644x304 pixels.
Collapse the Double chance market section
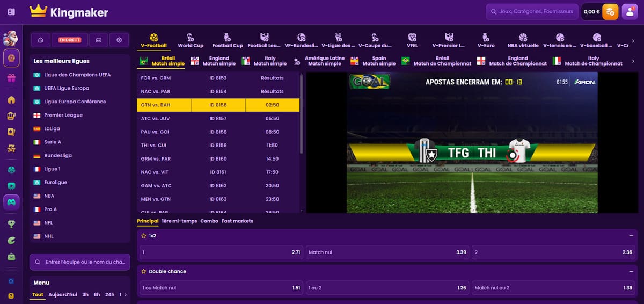pos(631,272)
